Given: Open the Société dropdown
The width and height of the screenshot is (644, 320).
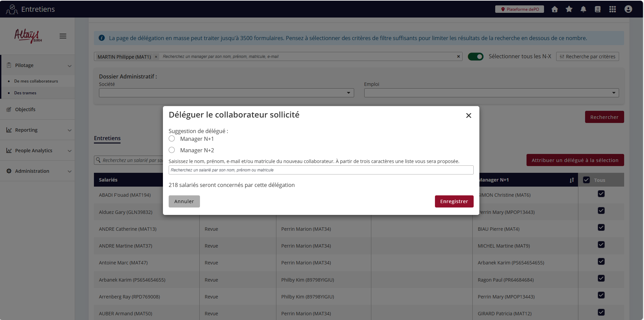Looking at the screenshot, I should [x=226, y=93].
